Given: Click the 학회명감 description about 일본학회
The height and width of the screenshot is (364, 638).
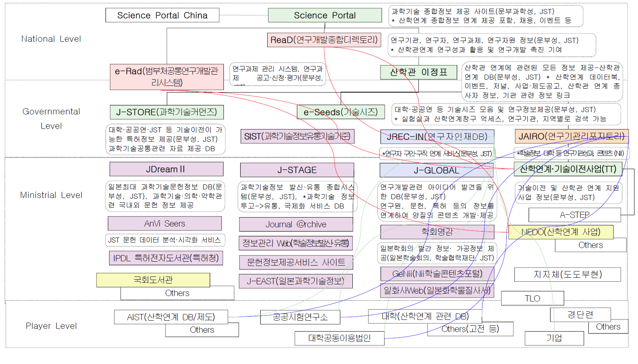Looking at the screenshot, I should [x=437, y=253].
